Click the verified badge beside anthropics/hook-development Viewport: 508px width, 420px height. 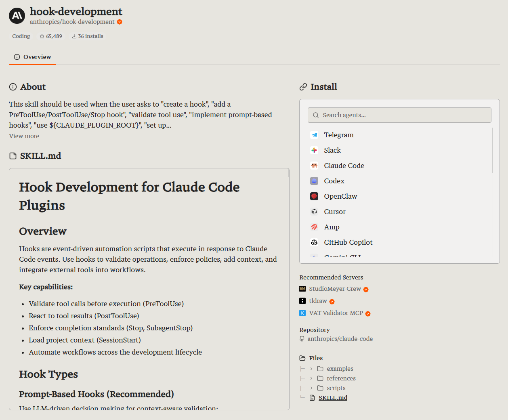120,22
